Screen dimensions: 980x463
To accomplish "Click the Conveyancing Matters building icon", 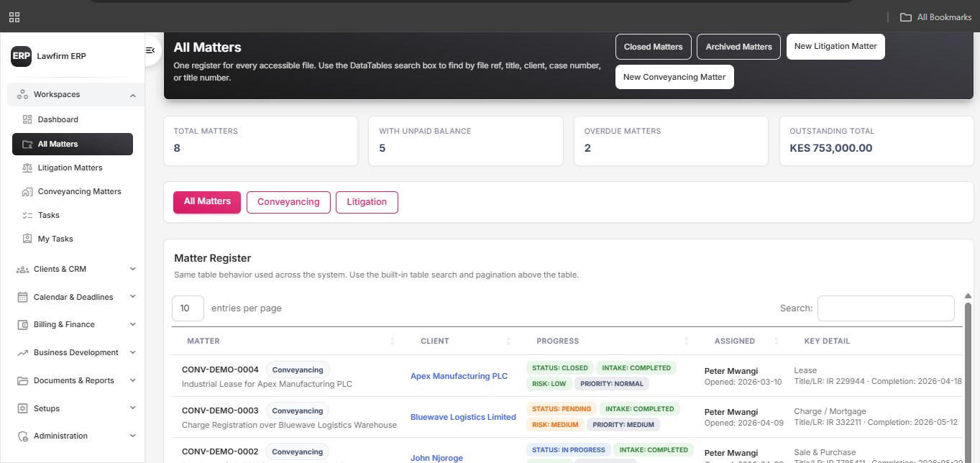I will pyautogui.click(x=27, y=191).
